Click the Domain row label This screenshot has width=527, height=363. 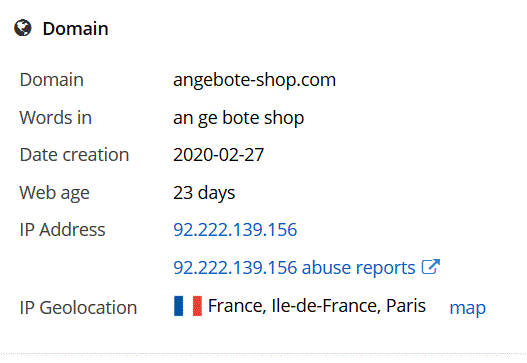point(51,80)
